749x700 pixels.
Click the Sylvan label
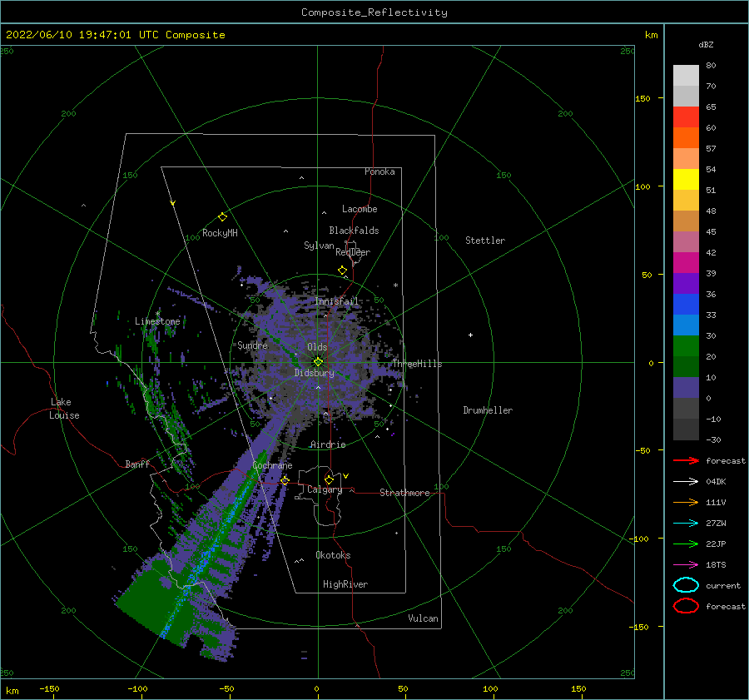click(319, 246)
